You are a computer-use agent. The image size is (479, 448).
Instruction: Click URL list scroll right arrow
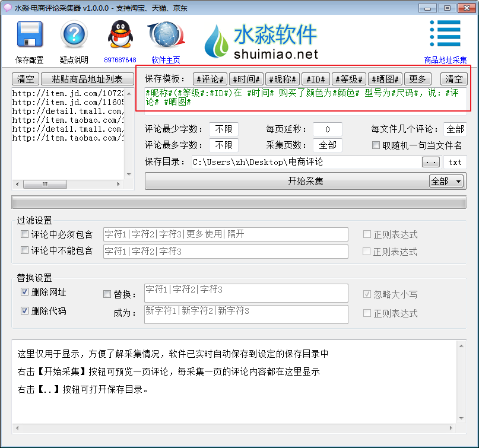coord(119,184)
